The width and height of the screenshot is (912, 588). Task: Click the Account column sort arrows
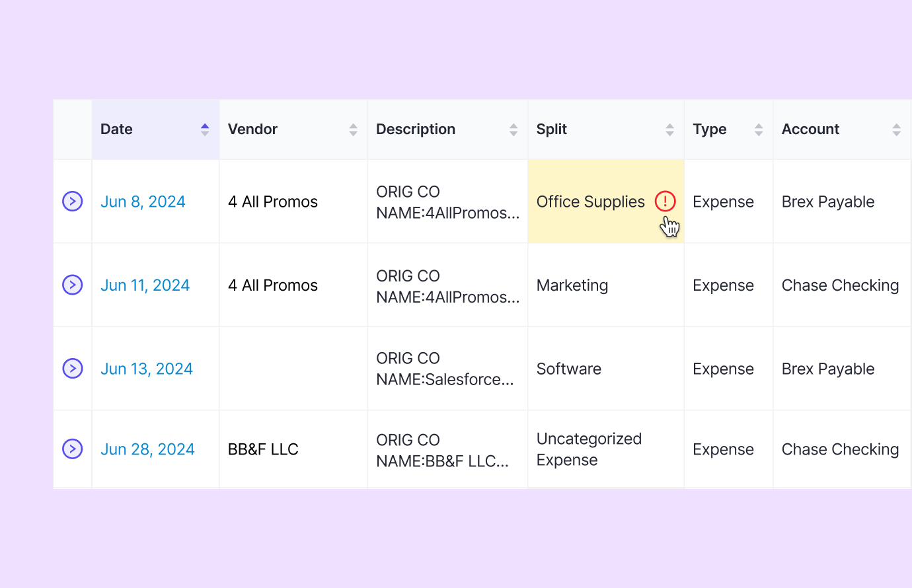[897, 129]
